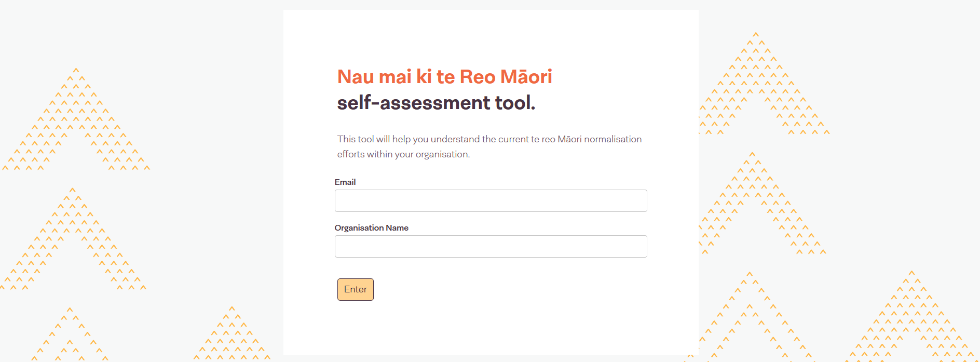Click the top-right orange triangle pattern

click(x=763, y=83)
